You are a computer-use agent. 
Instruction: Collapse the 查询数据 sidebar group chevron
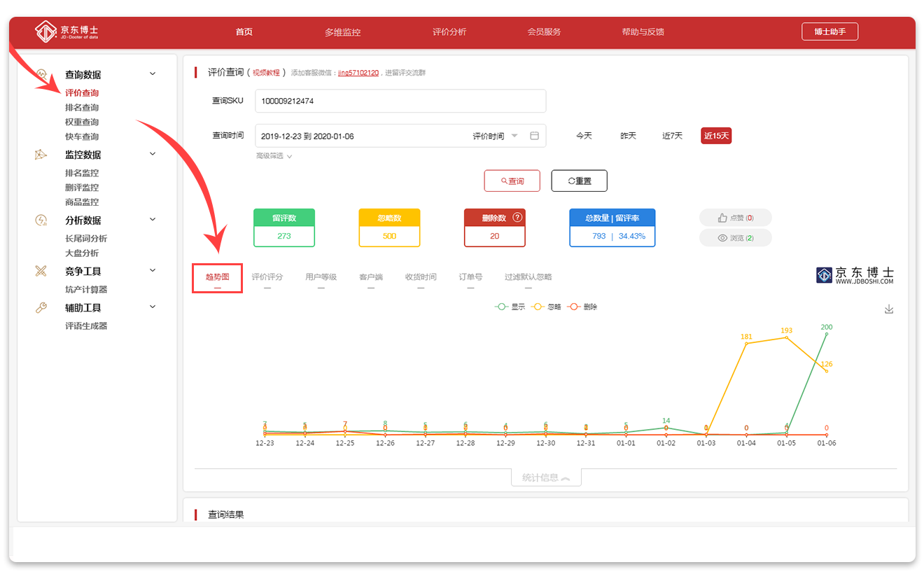pyautogui.click(x=153, y=73)
